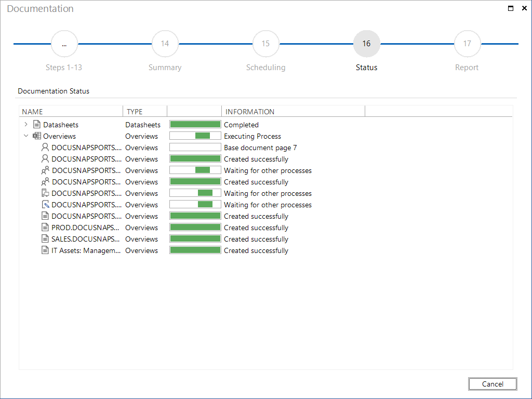Image resolution: width=532 pixels, height=399 pixels.
Task: Click Overviews type cell in PROD.DOCUSNAPS row
Action: coord(141,228)
